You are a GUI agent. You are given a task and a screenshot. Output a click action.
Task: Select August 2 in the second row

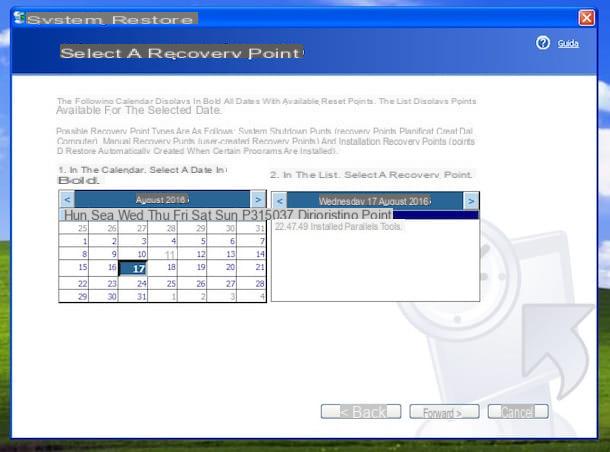point(104,241)
